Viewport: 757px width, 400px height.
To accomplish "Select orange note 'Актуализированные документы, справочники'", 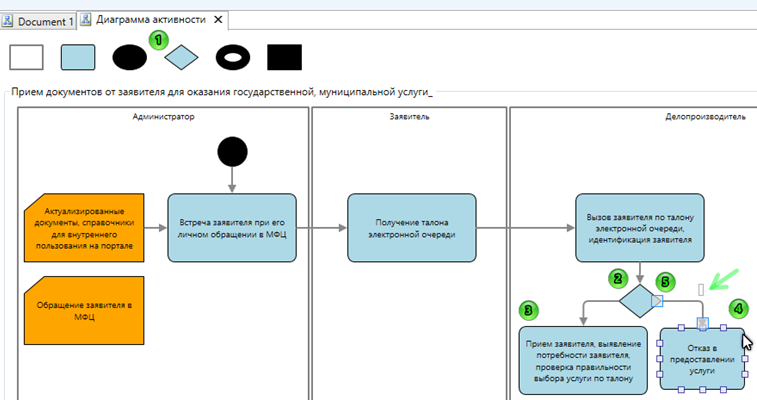I will point(84,228).
